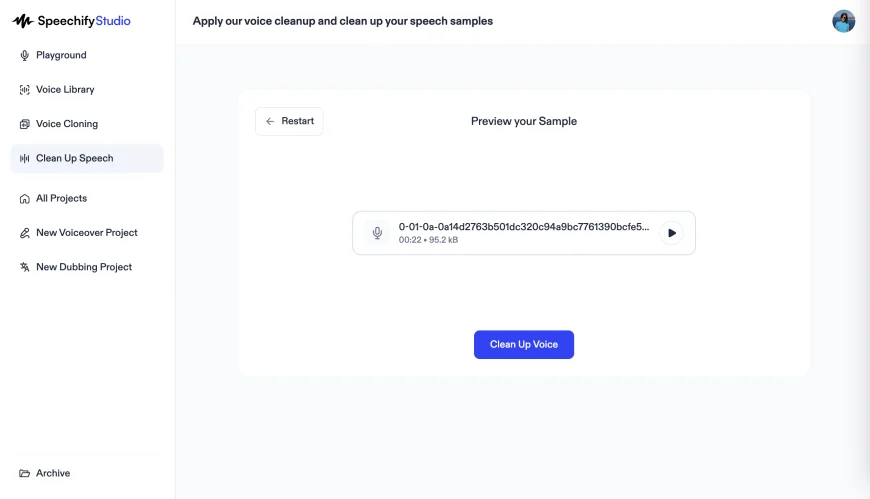The width and height of the screenshot is (870, 499).
Task: Click the New Dubbing Project translate icon
Action: tap(25, 267)
